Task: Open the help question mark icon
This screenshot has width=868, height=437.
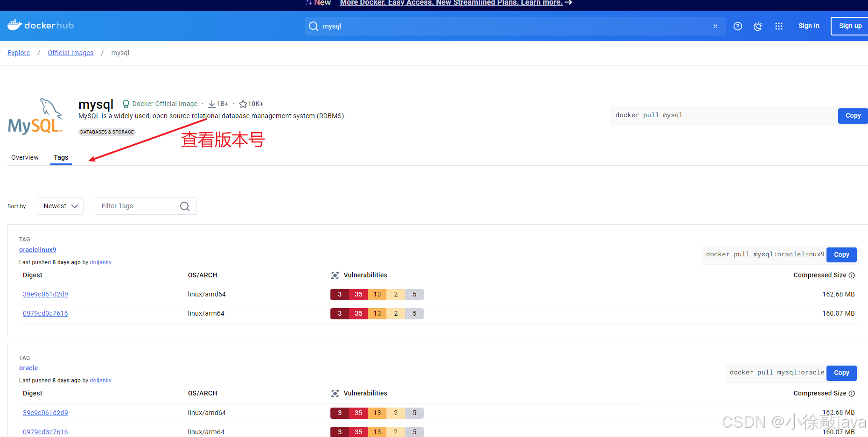Action: (x=738, y=26)
